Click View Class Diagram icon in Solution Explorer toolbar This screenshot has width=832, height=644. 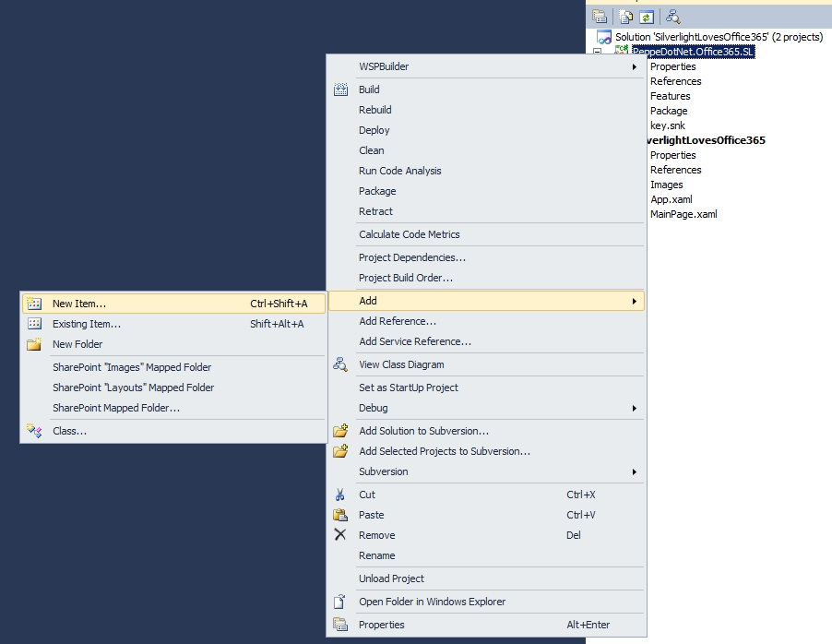[x=672, y=17]
